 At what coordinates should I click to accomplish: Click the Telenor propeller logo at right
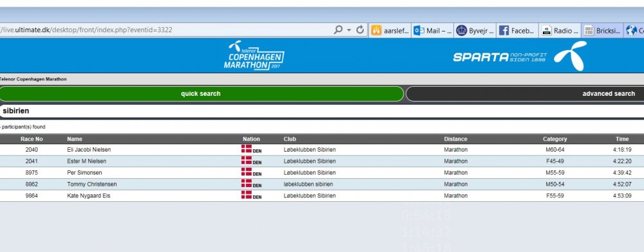570,56
